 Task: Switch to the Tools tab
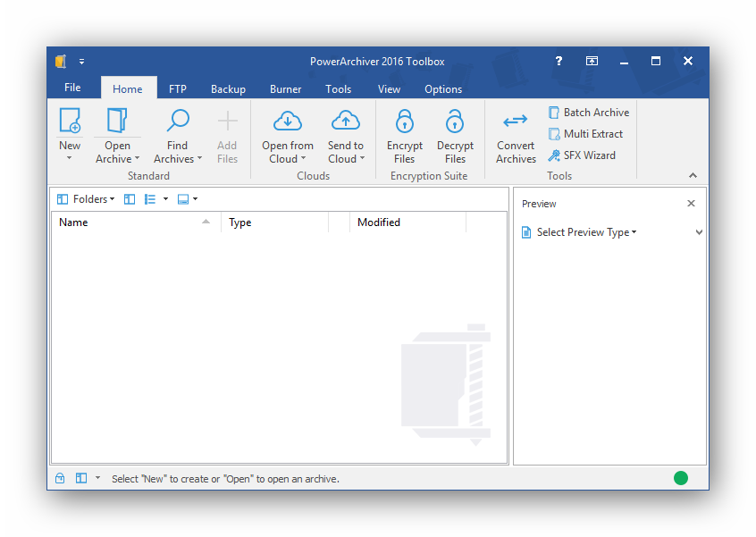pos(338,88)
